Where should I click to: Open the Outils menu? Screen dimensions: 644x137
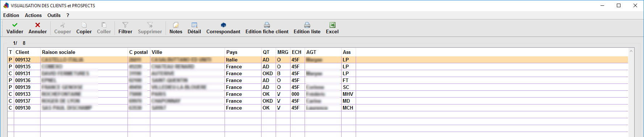(54, 15)
